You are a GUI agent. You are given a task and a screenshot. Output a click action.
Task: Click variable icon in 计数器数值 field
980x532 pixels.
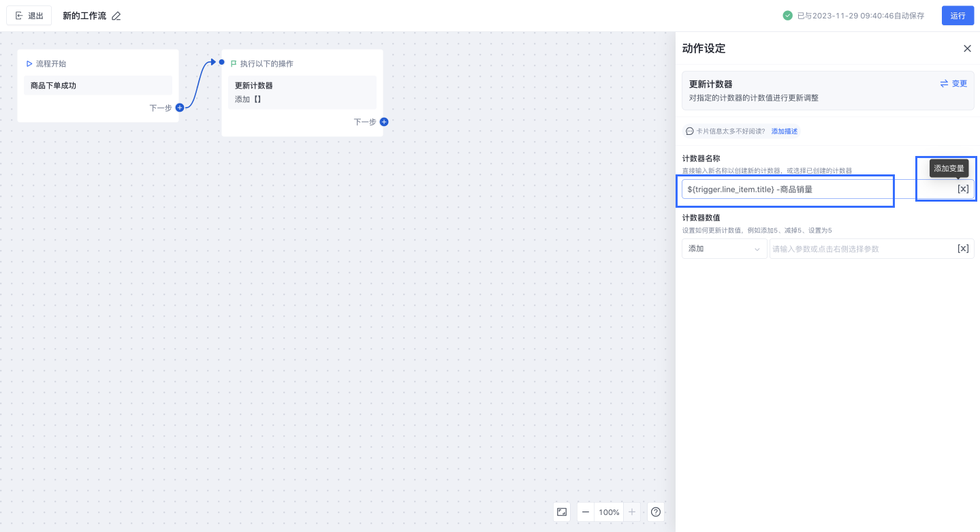coord(963,249)
